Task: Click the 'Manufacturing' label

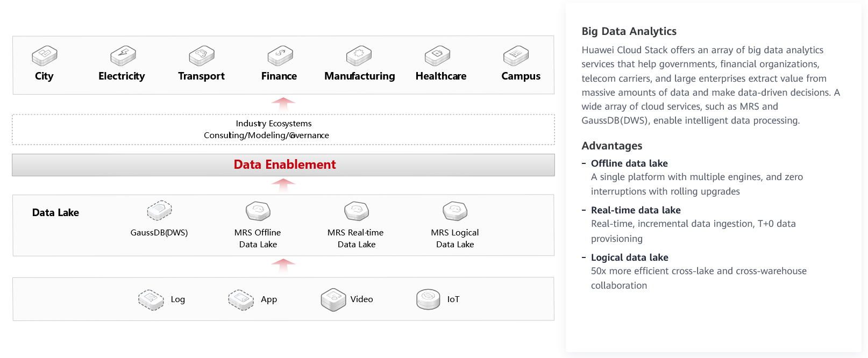Action: (360, 76)
